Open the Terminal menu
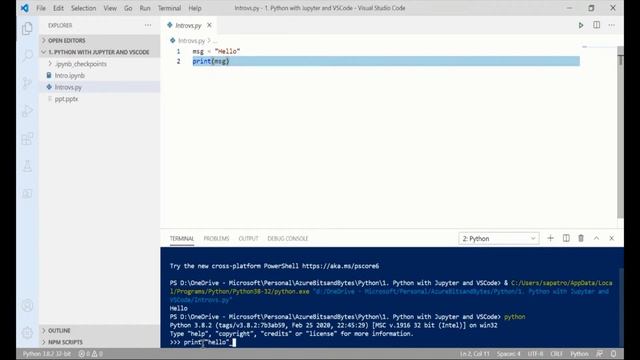 [169, 8]
